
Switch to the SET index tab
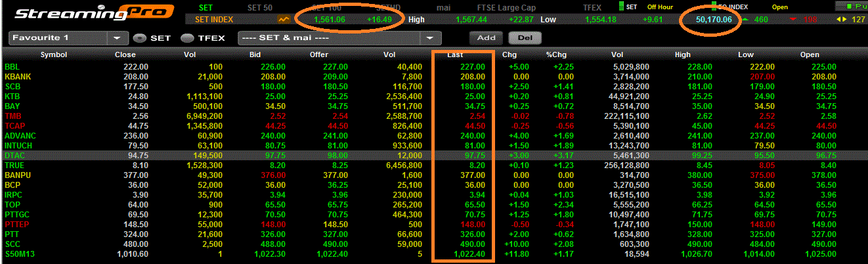click(206, 7)
